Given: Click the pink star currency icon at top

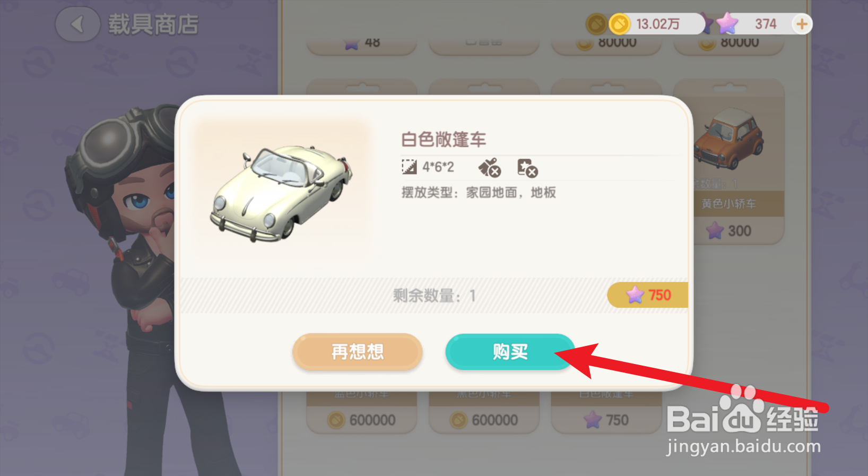Looking at the screenshot, I should coord(726,23).
